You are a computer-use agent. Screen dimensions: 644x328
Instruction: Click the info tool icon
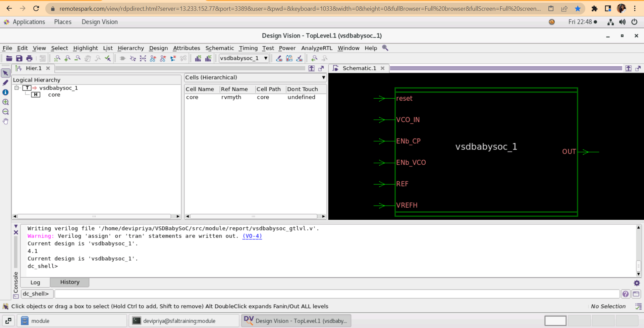click(x=5, y=92)
